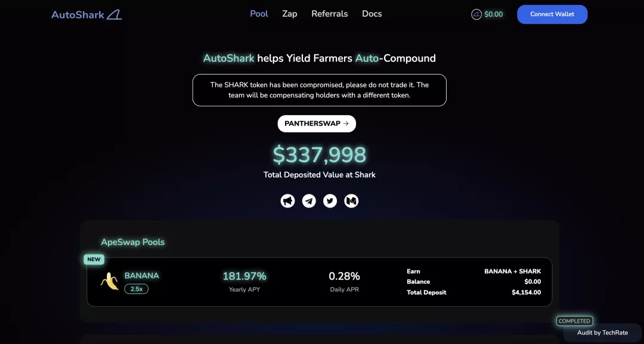This screenshot has height=344, width=644.
Task: Open the Telegram social icon
Action: [309, 201]
